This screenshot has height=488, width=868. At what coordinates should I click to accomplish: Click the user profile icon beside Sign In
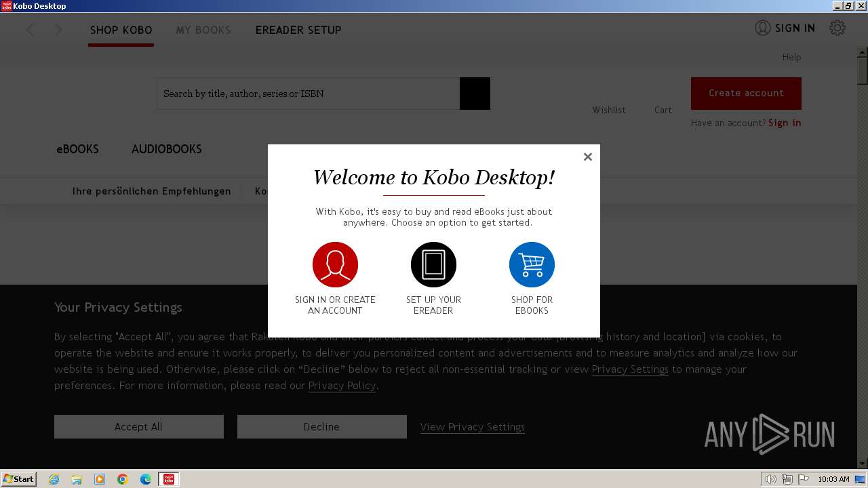click(x=763, y=28)
